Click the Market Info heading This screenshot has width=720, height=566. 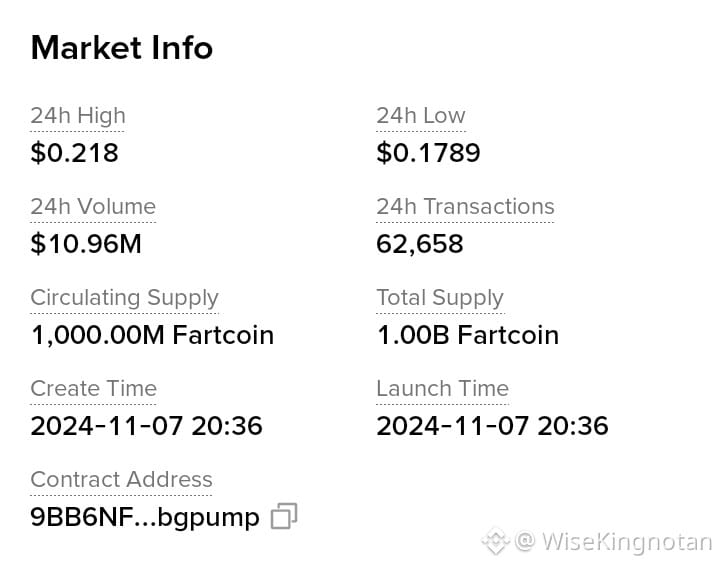(x=122, y=48)
